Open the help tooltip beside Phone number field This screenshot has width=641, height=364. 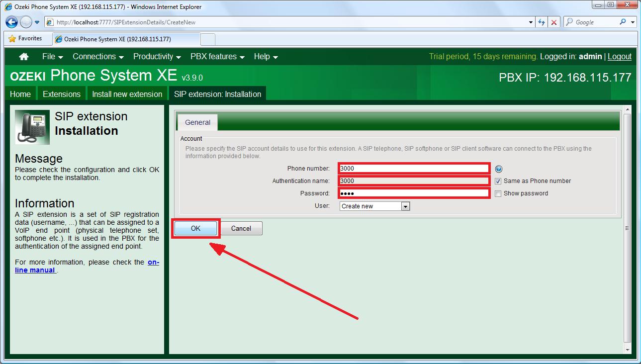(498, 169)
